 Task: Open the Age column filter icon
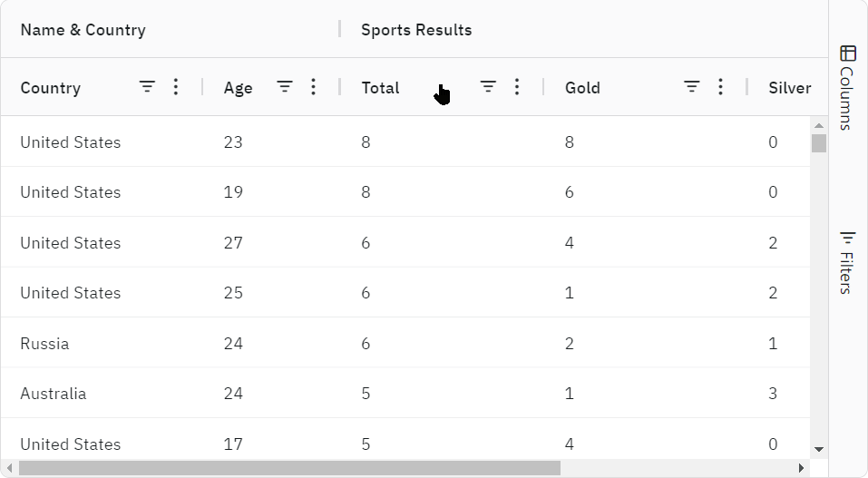point(285,87)
